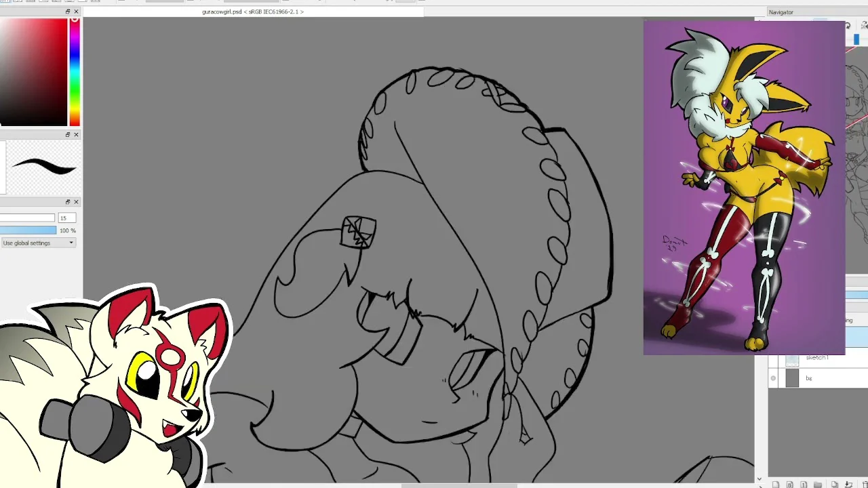This screenshot has width=868, height=488.
Task: Click the Navigator panel title
Action: pos(781,12)
